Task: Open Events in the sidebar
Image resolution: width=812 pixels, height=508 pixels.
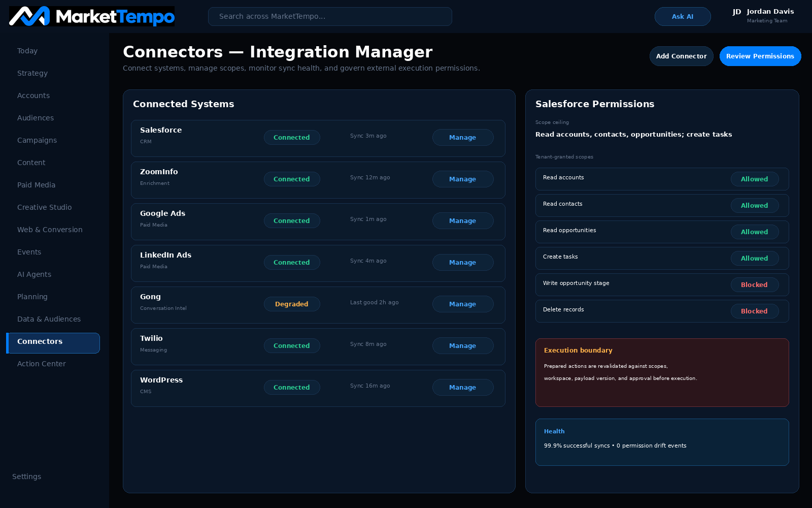Action: (29, 252)
